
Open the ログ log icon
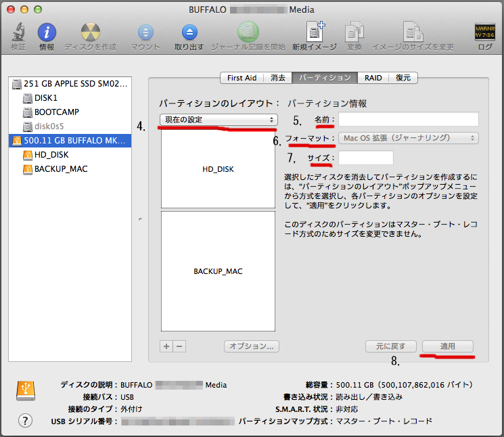(484, 32)
